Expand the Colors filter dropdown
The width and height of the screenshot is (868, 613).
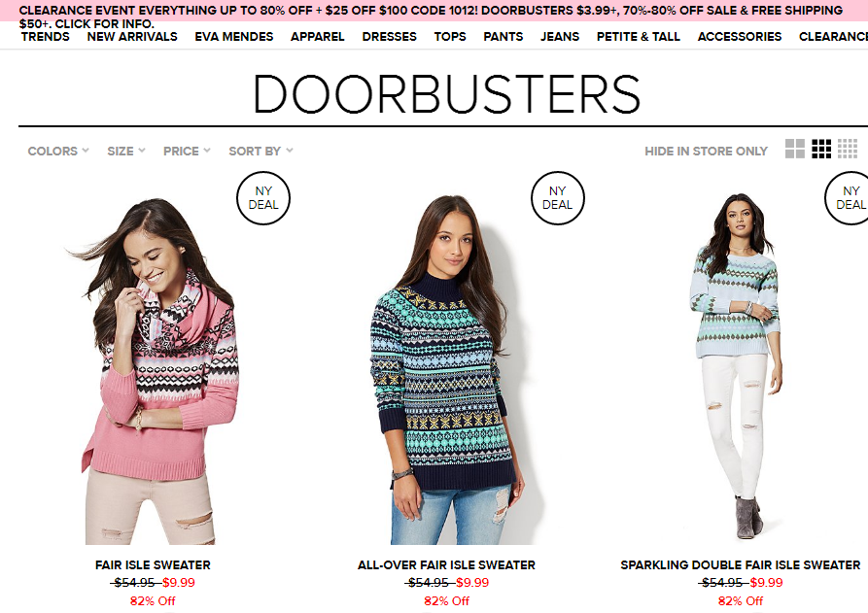[x=58, y=151]
